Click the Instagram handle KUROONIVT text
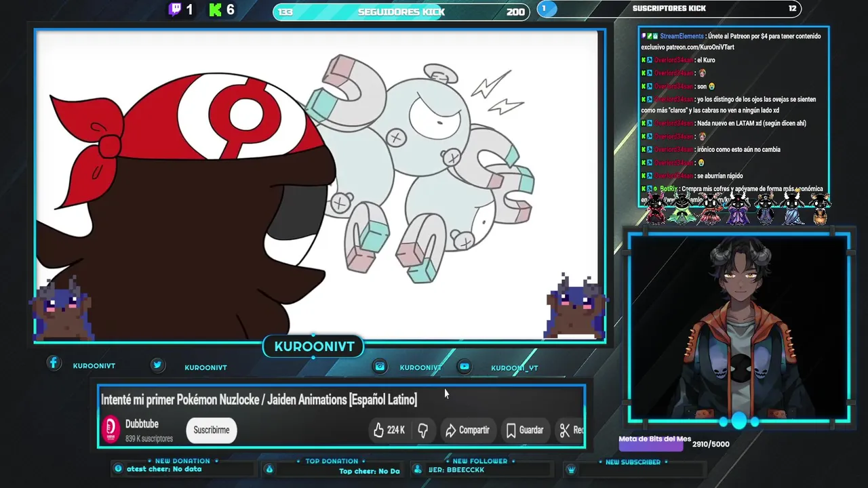The height and width of the screenshot is (488, 868). point(420,367)
